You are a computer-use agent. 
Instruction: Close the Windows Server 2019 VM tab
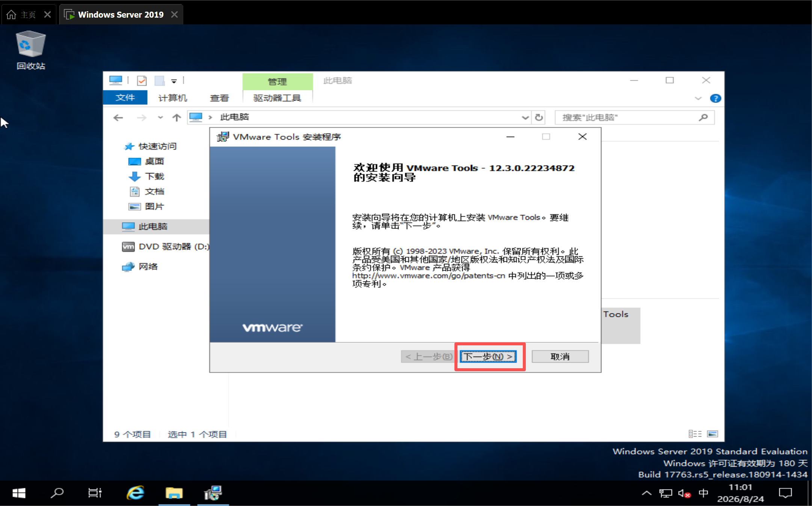(x=174, y=15)
